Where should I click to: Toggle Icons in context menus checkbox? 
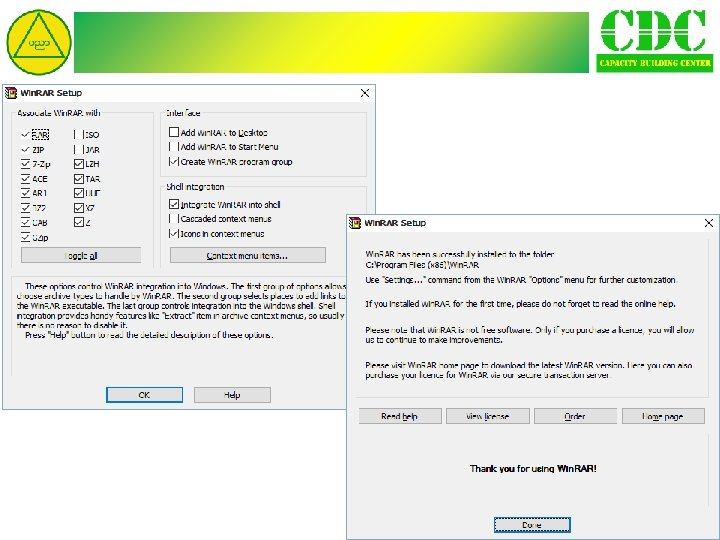174,234
